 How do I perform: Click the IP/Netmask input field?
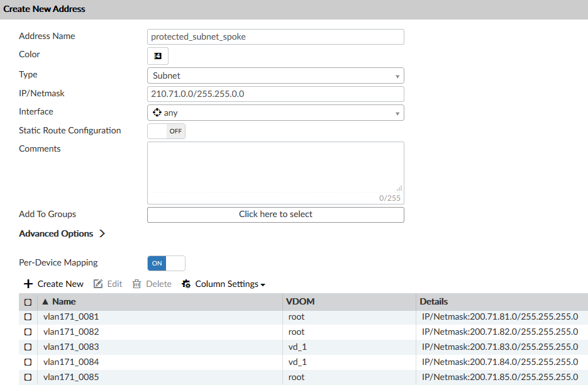tap(275, 94)
